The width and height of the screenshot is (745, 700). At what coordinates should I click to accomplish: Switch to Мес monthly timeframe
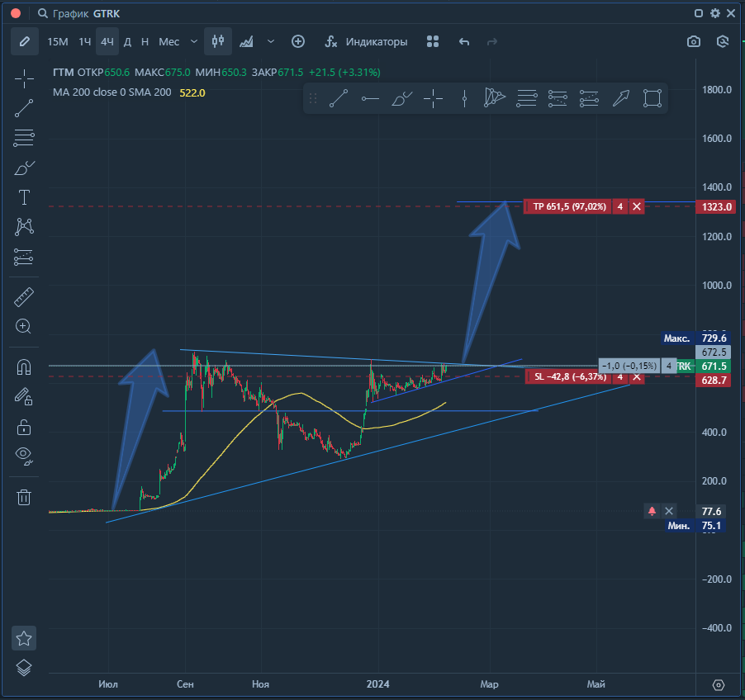pos(168,42)
